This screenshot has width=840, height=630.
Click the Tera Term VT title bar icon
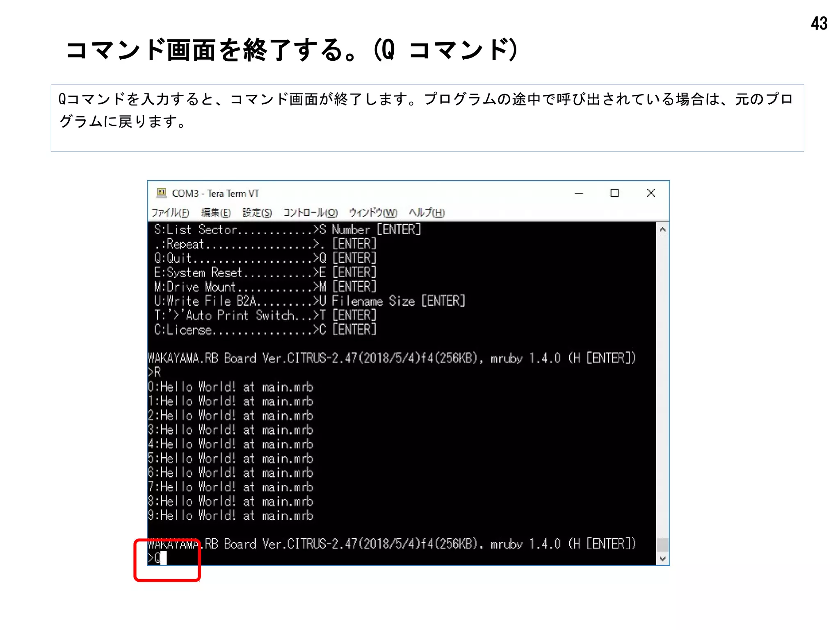pyautogui.click(x=161, y=193)
